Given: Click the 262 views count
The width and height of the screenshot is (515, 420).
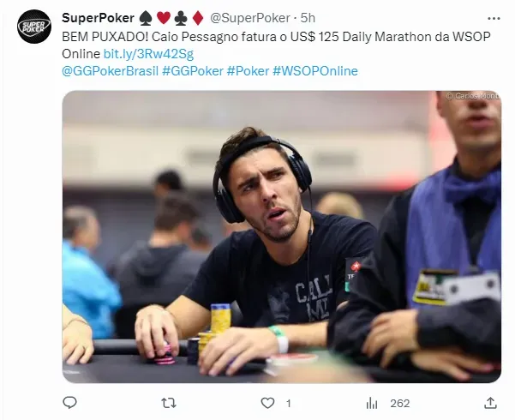Looking at the screenshot, I should (399, 403).
